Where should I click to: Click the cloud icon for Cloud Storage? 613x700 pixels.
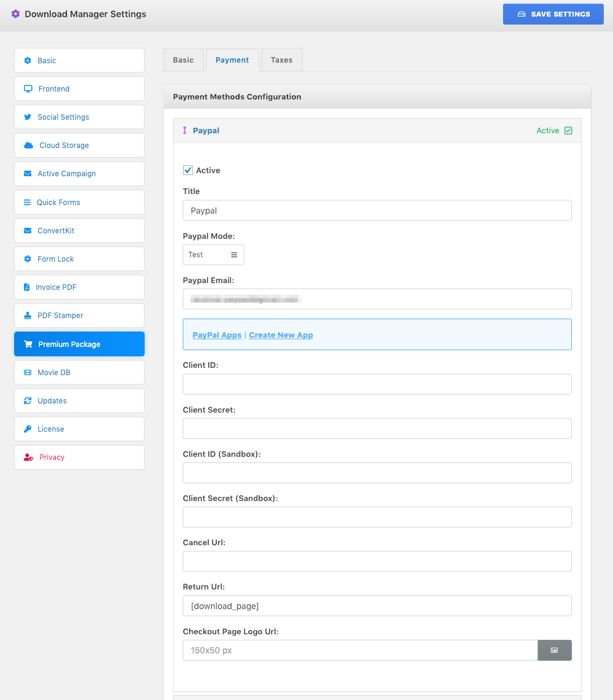point(29,146)
